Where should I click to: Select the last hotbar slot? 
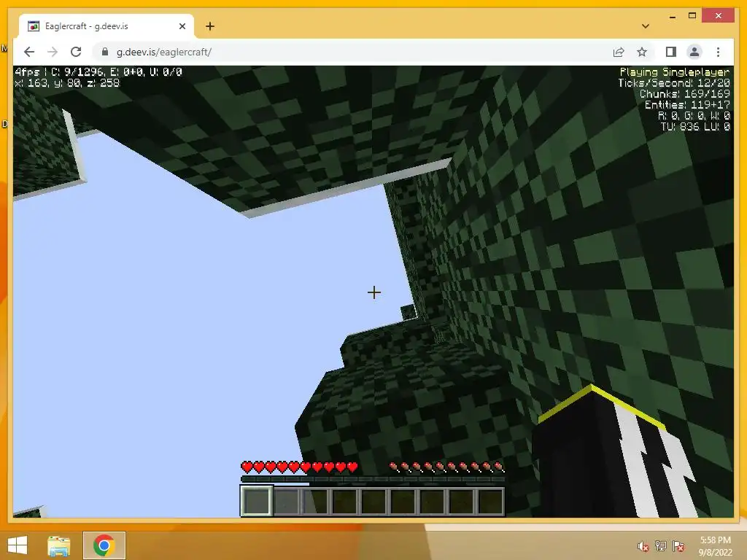490,500
